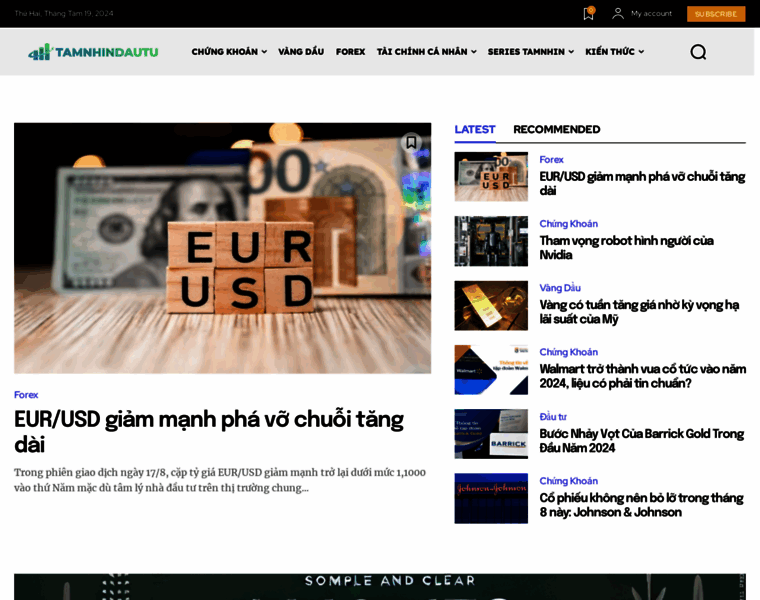Click Vàng Dầu category label in list

(x=560, y=288)
